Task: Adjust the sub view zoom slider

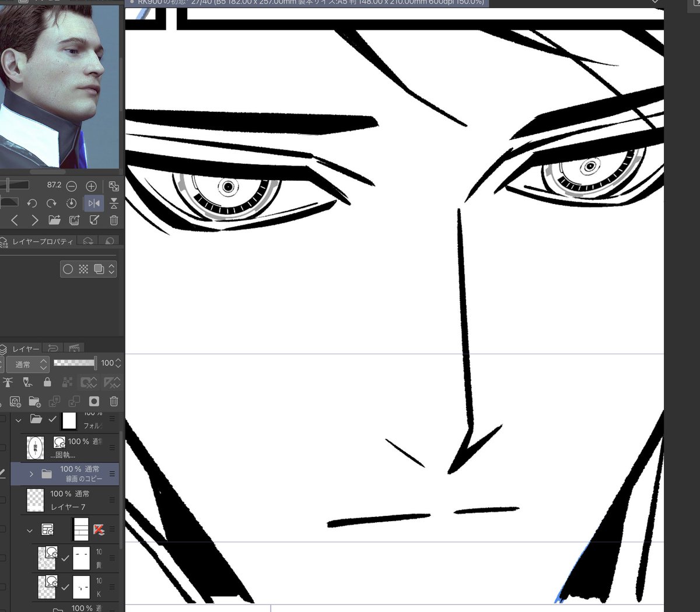Action: click(x=15, y=185)
